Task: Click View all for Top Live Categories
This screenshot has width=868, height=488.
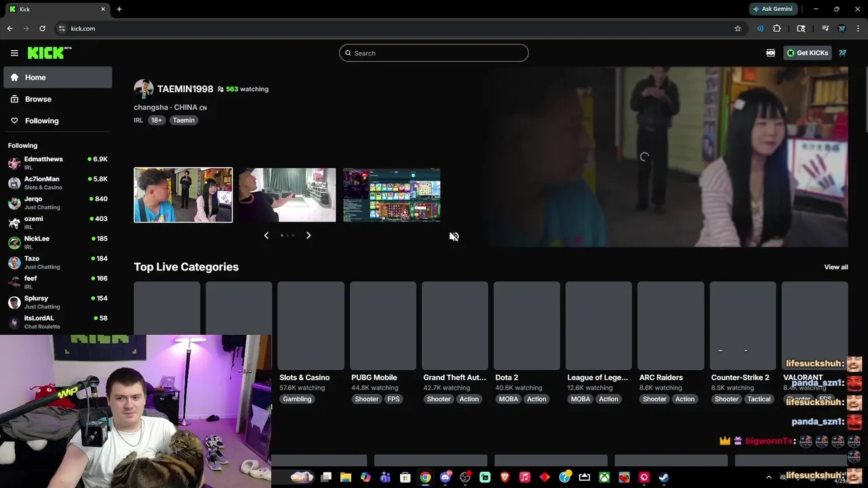Action: (x=836, y=267)
